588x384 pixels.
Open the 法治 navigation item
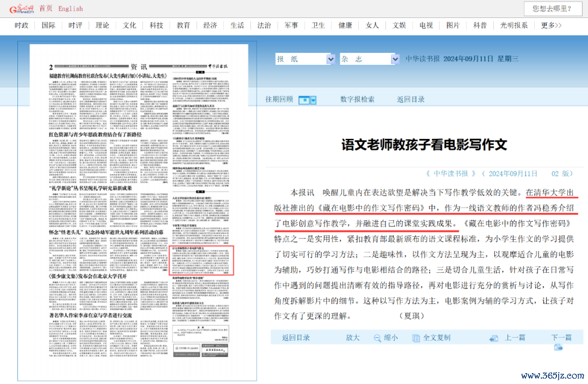(x=265, y=26)
